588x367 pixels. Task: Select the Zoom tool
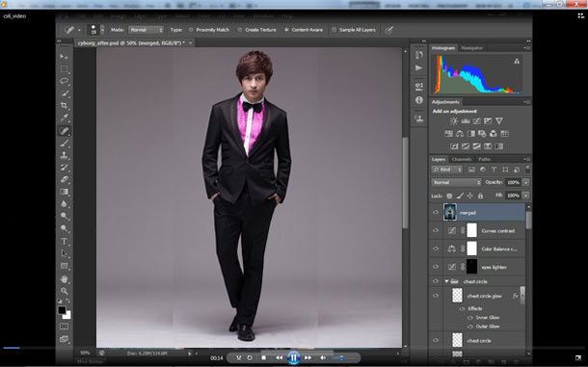[65, 291]
